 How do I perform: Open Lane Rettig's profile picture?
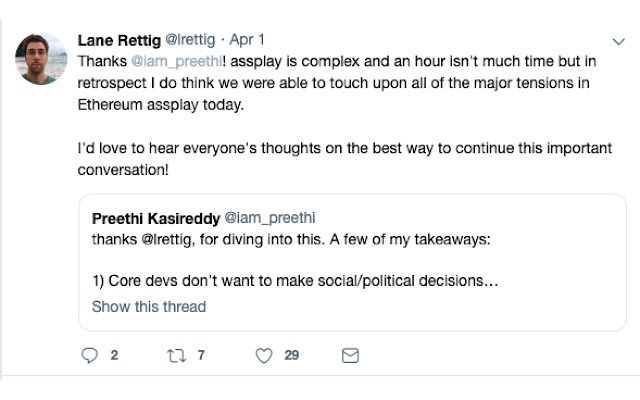click(41, 59)
